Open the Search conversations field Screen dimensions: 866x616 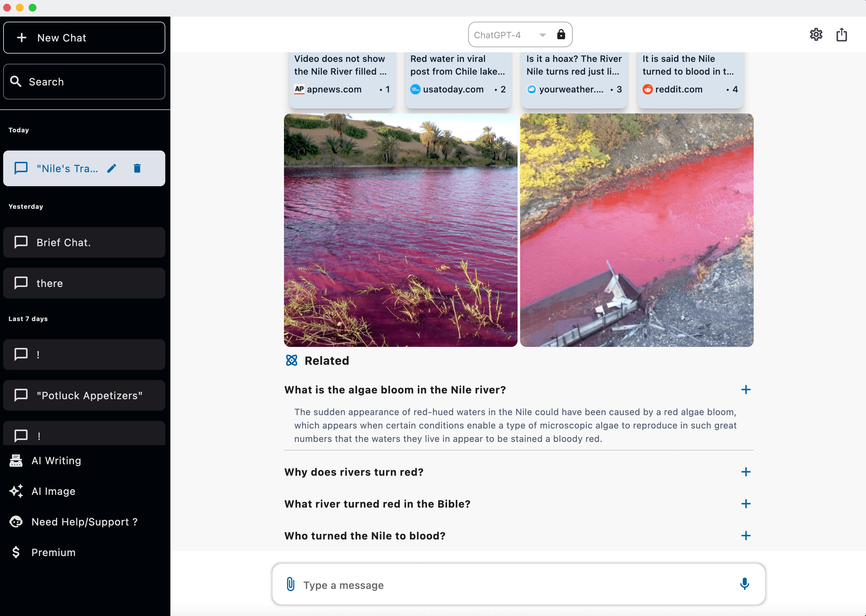86,81
